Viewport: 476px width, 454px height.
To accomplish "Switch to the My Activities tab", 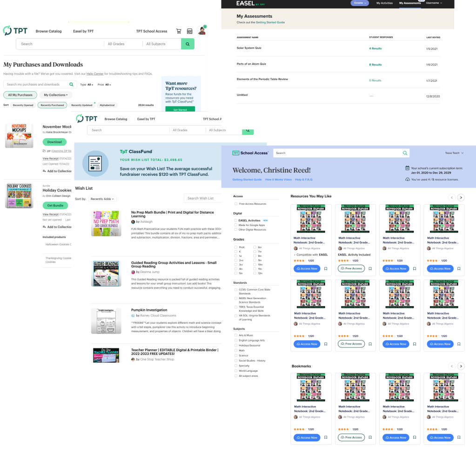I will click(x=384, y=3).
